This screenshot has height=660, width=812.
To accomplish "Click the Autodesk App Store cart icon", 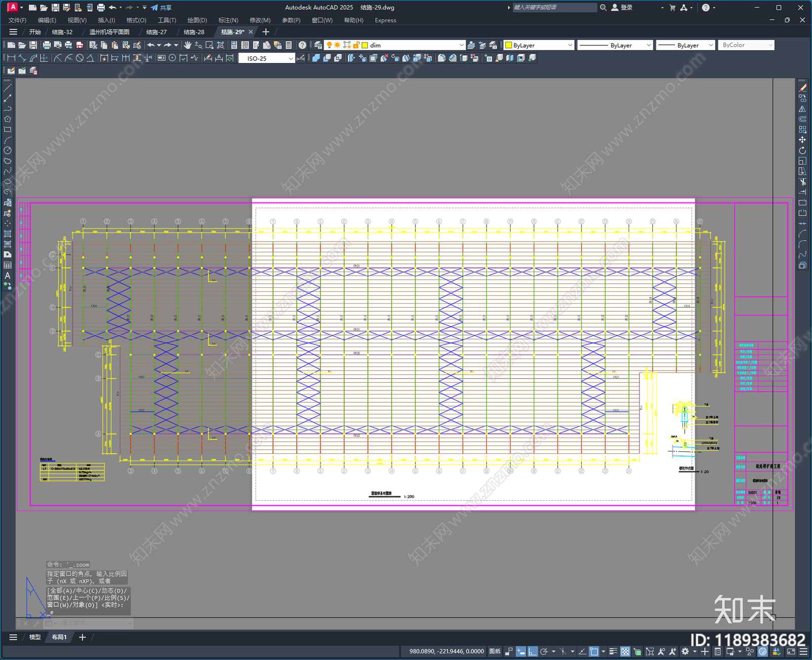I will point(672,8).
